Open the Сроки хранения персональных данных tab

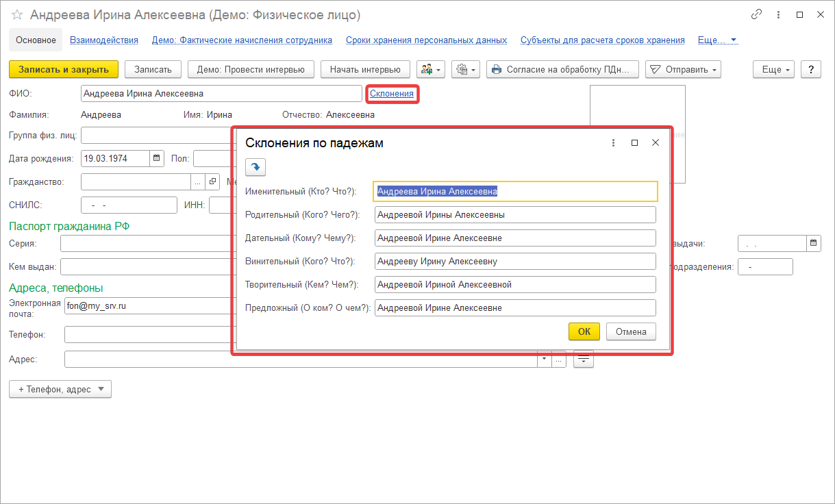[426, 40]
